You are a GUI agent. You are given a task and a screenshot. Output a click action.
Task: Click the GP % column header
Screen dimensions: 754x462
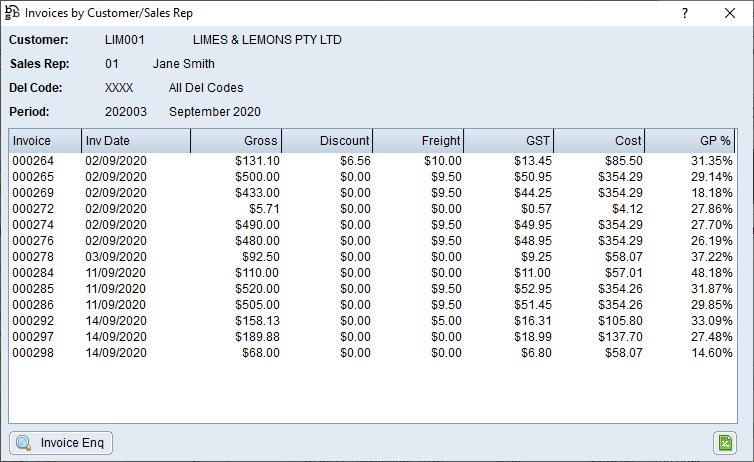(690, 141)
